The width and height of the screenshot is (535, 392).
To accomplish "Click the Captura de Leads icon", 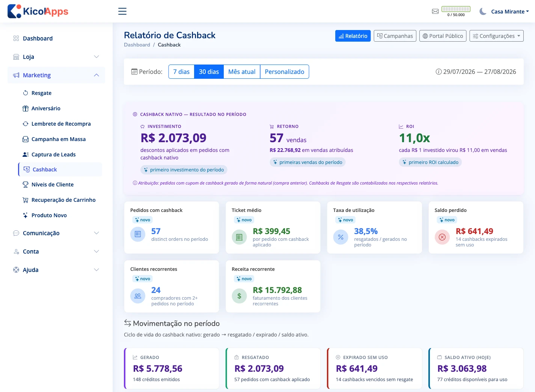I will pyautogui.click(x=26, y=155).
